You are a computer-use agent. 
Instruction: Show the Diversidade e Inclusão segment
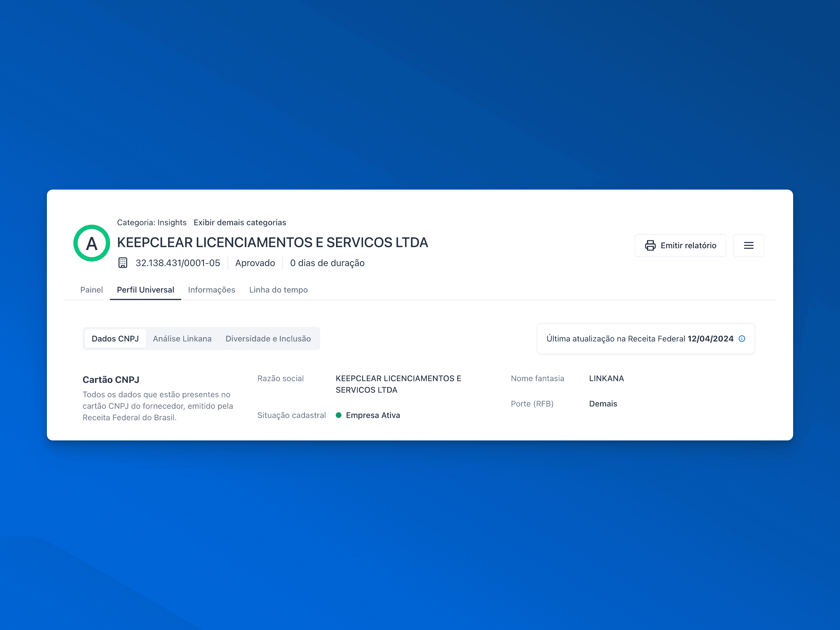[268, 338]
